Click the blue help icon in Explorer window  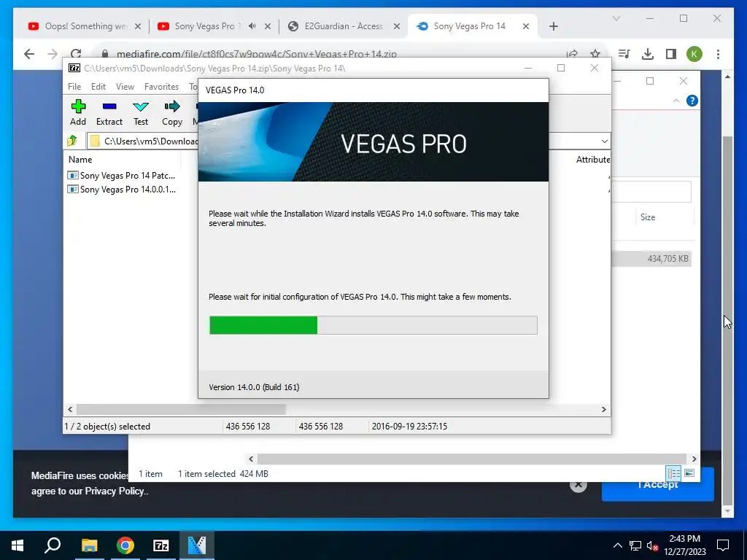pyautogui.click(x=692, y=101)
